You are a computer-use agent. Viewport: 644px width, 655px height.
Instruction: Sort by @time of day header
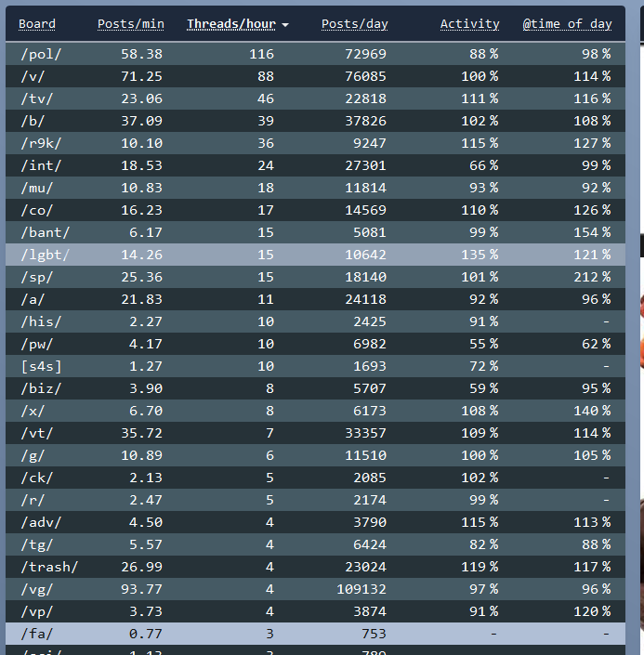coord(567,24)
